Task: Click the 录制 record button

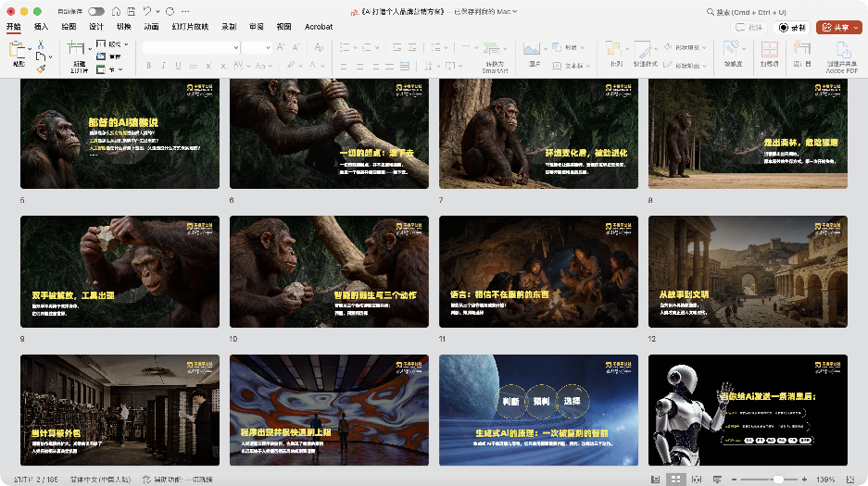Action: pyautogui.click(x=792, y=27)
